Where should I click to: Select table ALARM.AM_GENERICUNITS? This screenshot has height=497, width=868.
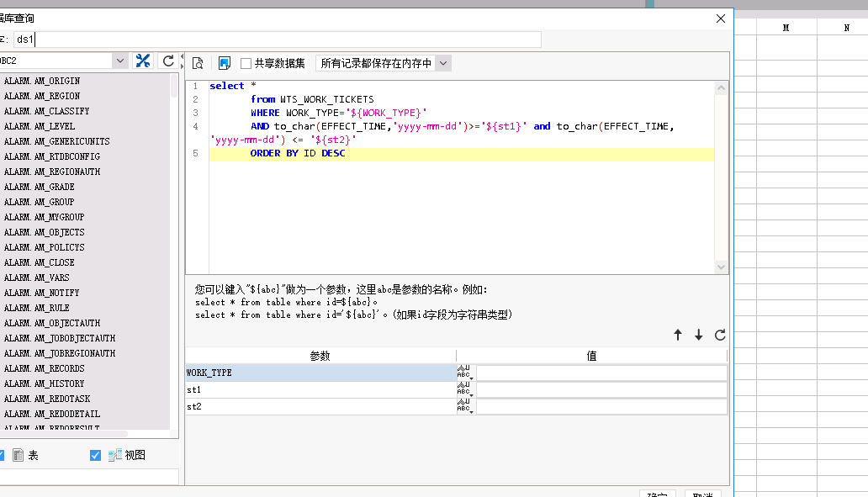tap(57, 141)
